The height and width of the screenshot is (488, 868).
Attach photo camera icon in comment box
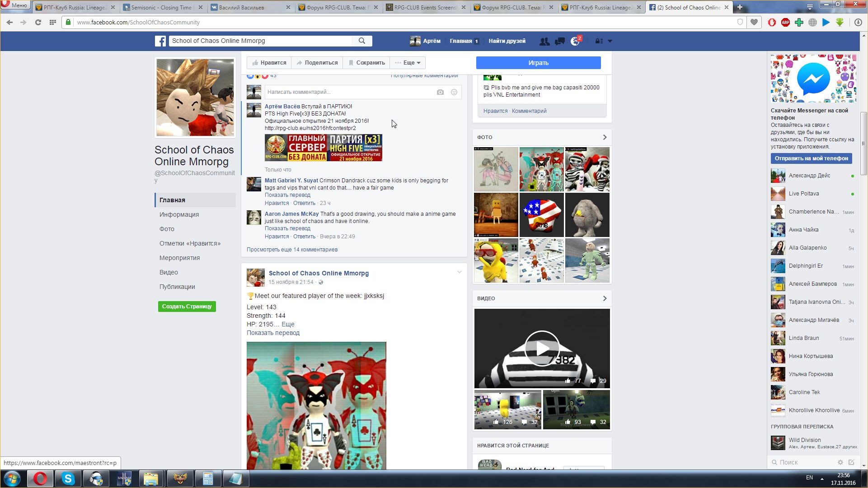click(440, 92)
